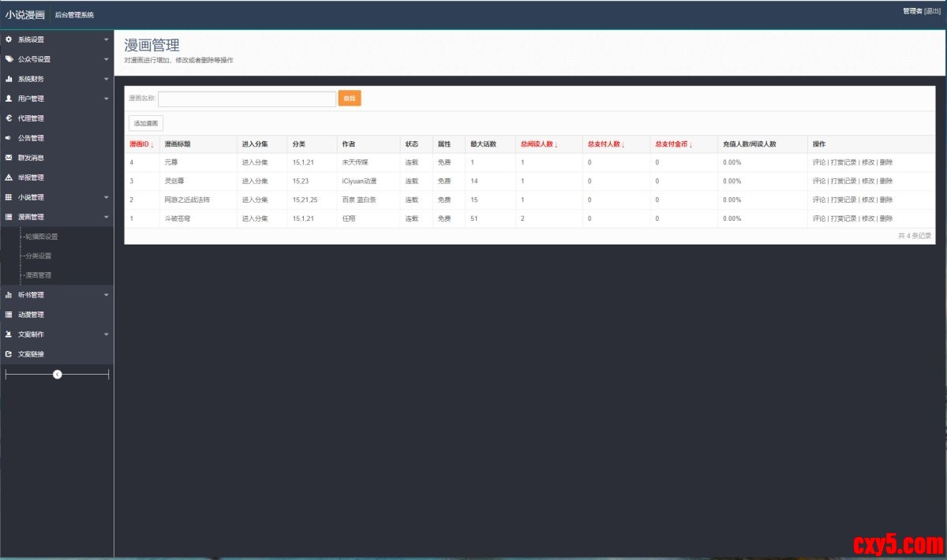Click 删除 for the 斗破苍穹 row
Screen dimensions: 947x560
pyautogui.click(x=886, y=218)
